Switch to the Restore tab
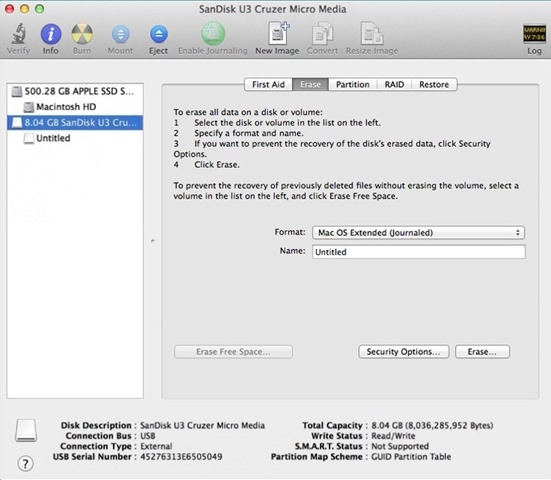The image size is (551, 480). pyautogui.click(x=434, y=84)
